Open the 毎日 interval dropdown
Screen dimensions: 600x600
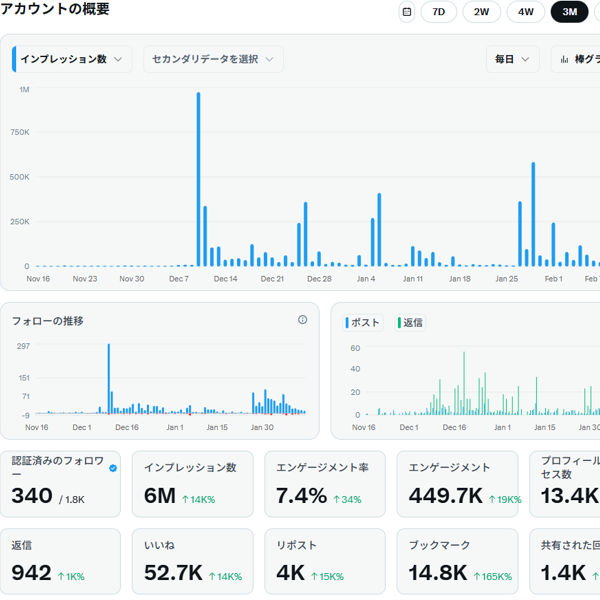coord(512,59)
